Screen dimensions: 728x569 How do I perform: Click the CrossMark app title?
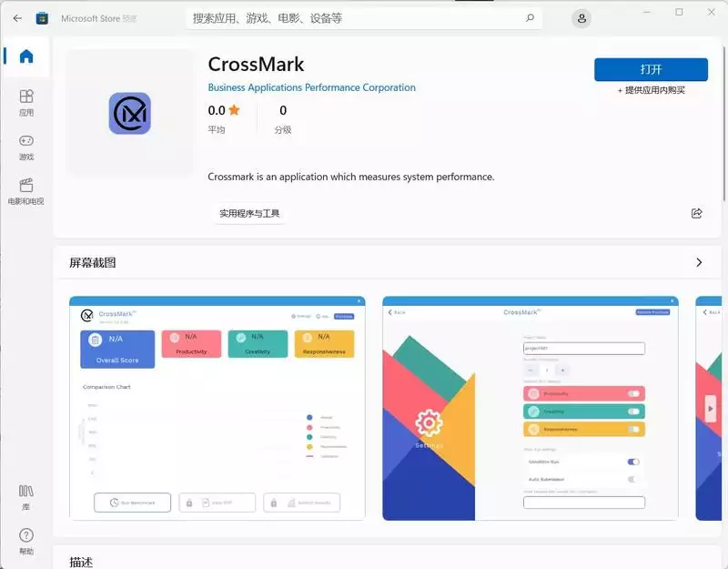coord(256,64)
